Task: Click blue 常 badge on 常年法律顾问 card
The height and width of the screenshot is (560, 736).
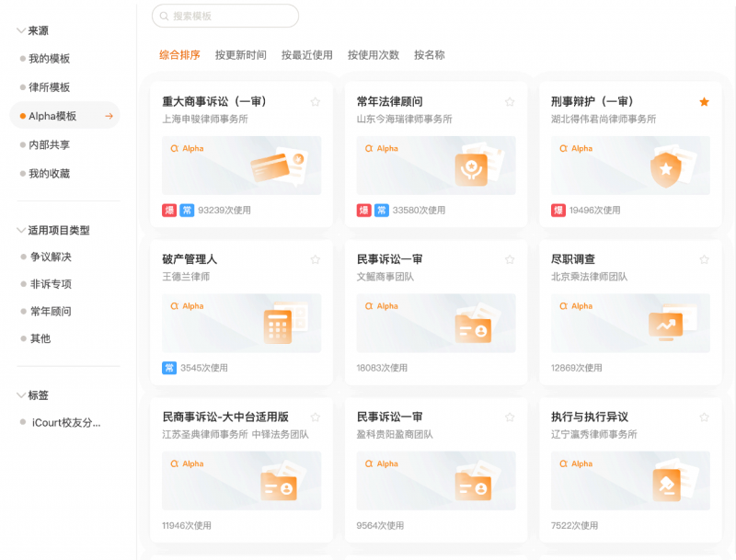Action: pos(382,211)
